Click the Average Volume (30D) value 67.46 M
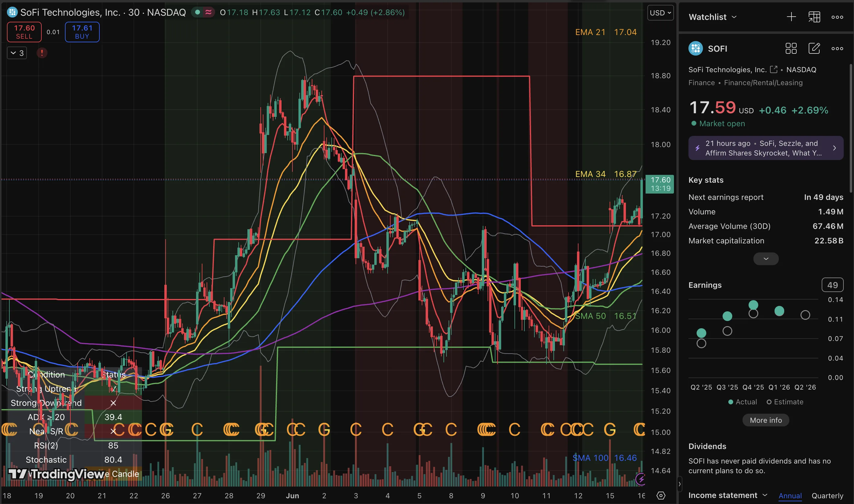854x504 pixels. point(827,226)
